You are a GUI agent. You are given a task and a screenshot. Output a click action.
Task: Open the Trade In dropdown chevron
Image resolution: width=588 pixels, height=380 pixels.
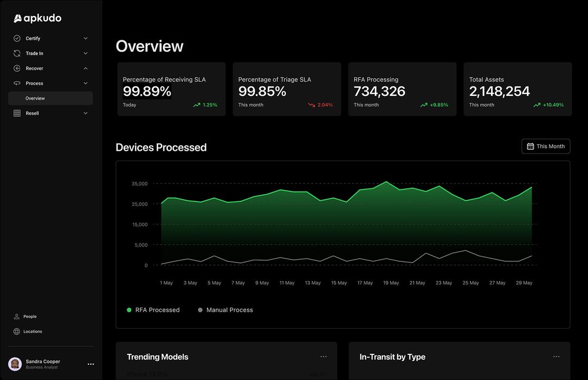point(85,53)
